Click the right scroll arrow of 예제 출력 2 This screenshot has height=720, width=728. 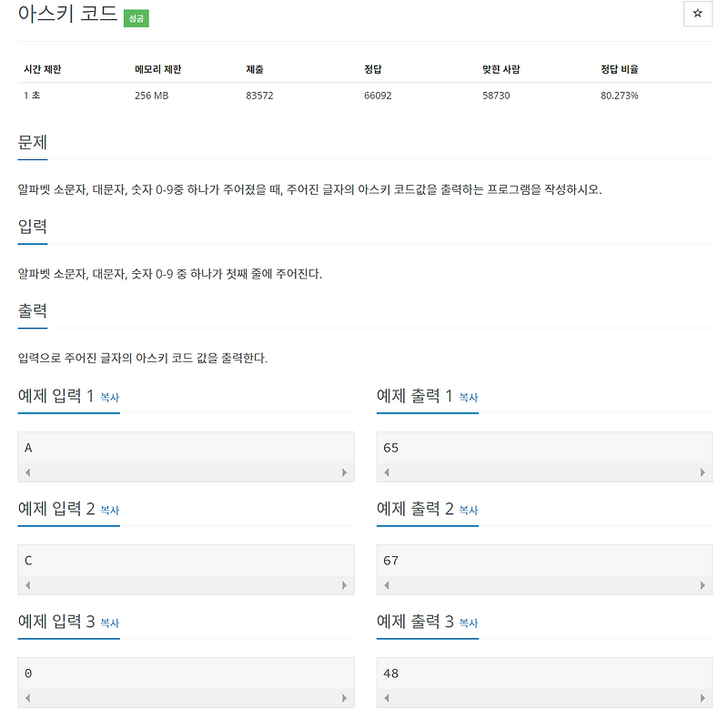(701, 584)
